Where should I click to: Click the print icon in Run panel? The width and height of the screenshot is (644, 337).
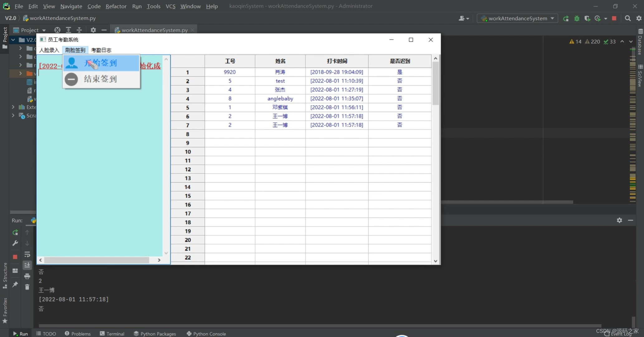pyautogui.click(x=27, y=276)
